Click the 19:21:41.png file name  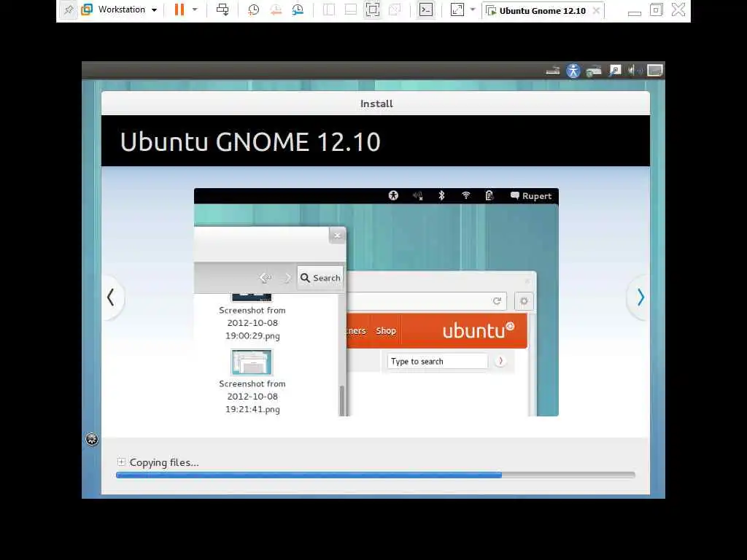pyautogui.click(x=252, y=409)
